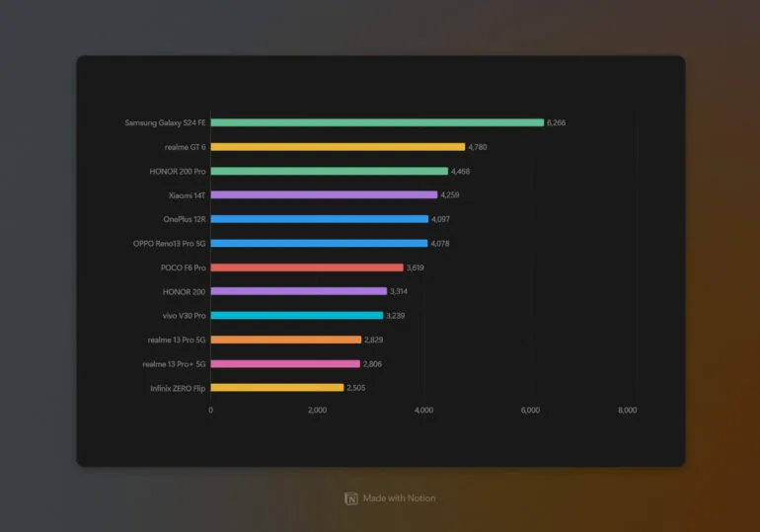Screen dimensions: 760x532
Task: Click the HONOR 200 Pro green bar
Action: [330, 171]
